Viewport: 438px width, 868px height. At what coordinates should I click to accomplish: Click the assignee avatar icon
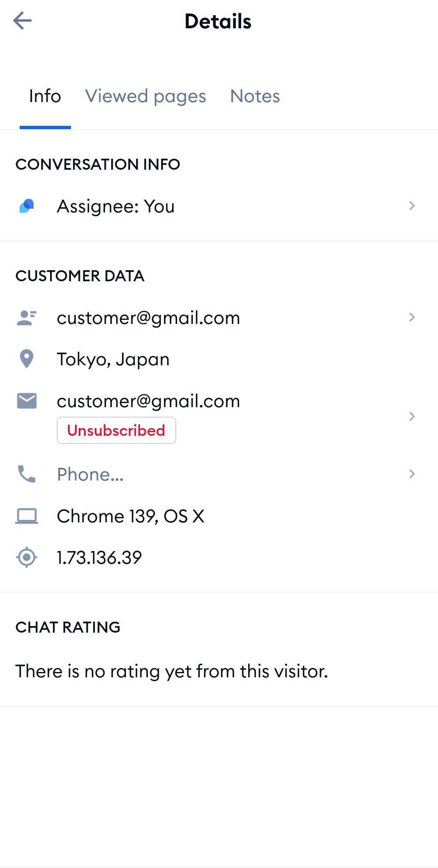pos(27,206)
